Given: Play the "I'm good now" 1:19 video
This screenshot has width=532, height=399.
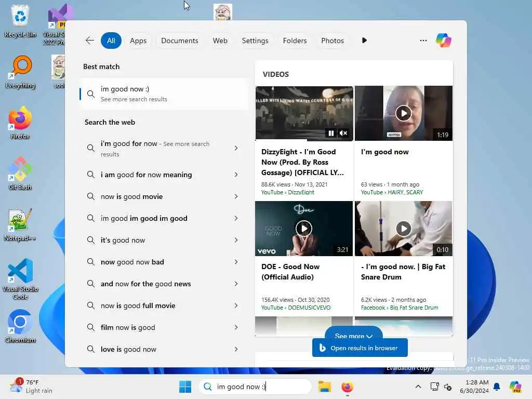Looking at the screenshot, I should tap(403, 113).
